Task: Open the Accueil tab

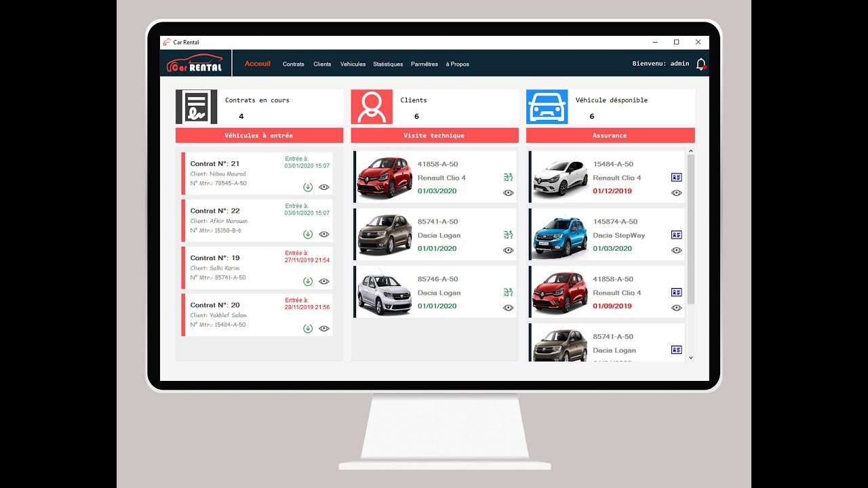Action: [x=258, y=64]
